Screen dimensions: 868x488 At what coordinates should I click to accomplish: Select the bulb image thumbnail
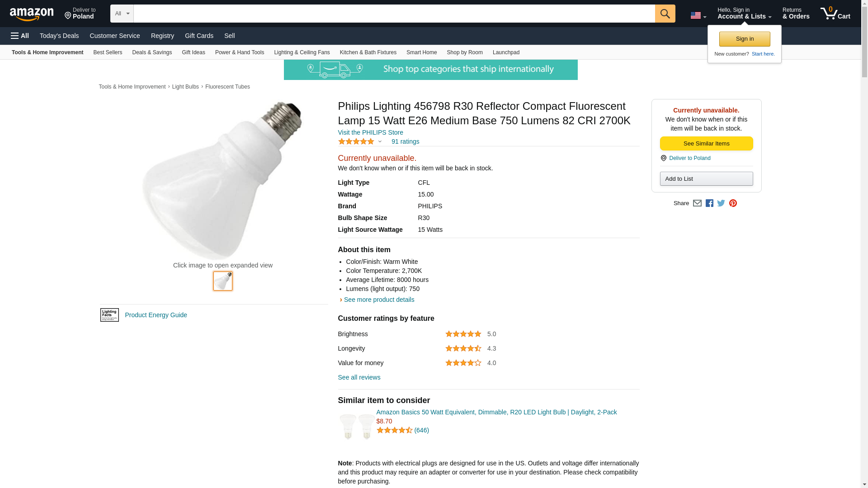[x=223, y=281]
